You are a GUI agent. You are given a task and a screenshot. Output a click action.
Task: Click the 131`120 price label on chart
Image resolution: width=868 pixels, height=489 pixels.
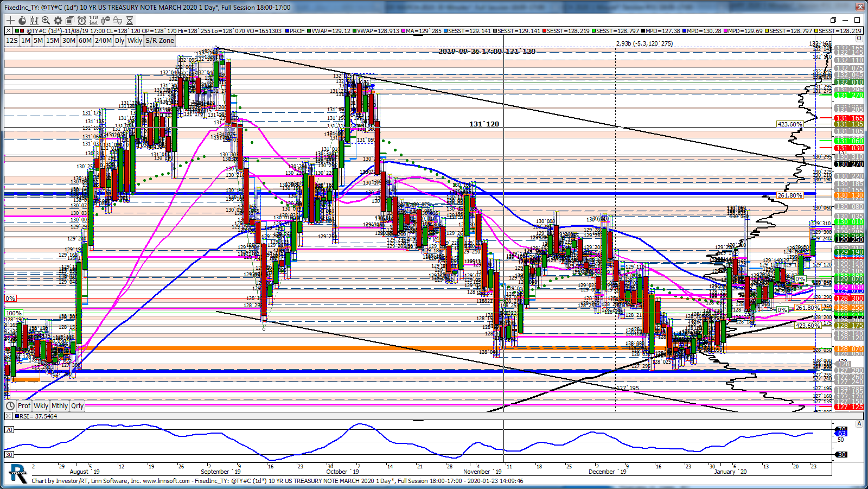pos(484,124)
